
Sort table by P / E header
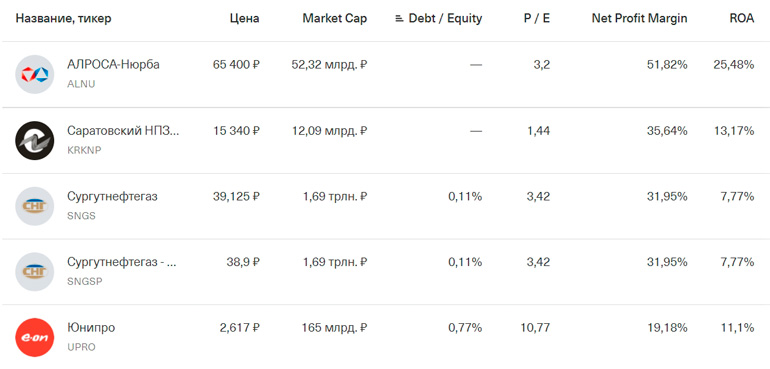(x=537, y=19)
